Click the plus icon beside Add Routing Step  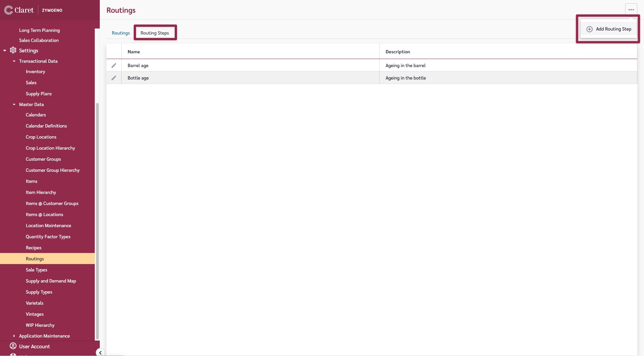(589, 29)
